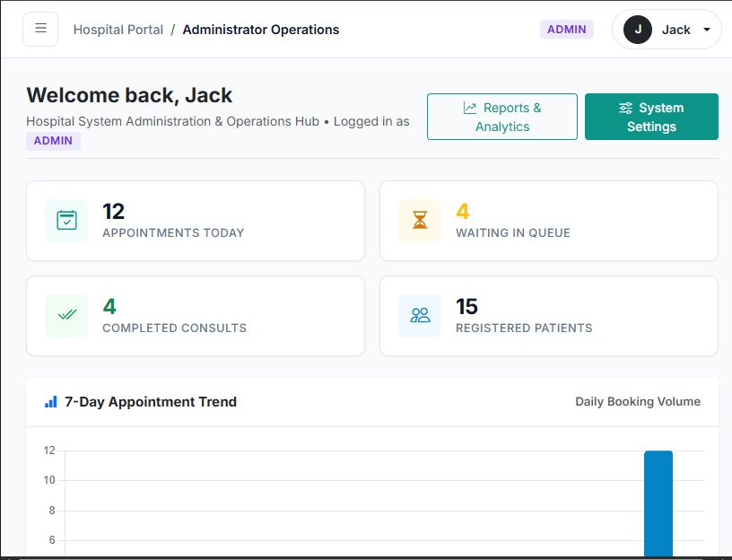Viewport: 732px width, 560px height.
Task: Click the APPOINTMENTS TODAY label
Action: [x=173, y=232]
